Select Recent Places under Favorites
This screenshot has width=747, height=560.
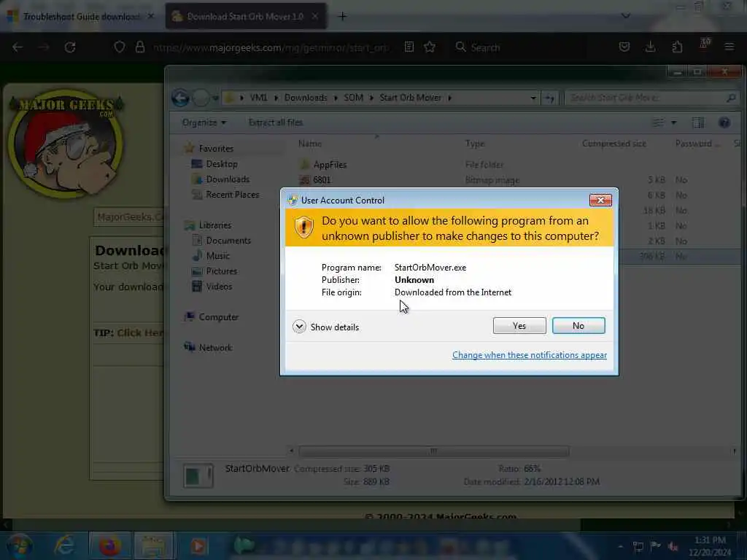(233, 194)
